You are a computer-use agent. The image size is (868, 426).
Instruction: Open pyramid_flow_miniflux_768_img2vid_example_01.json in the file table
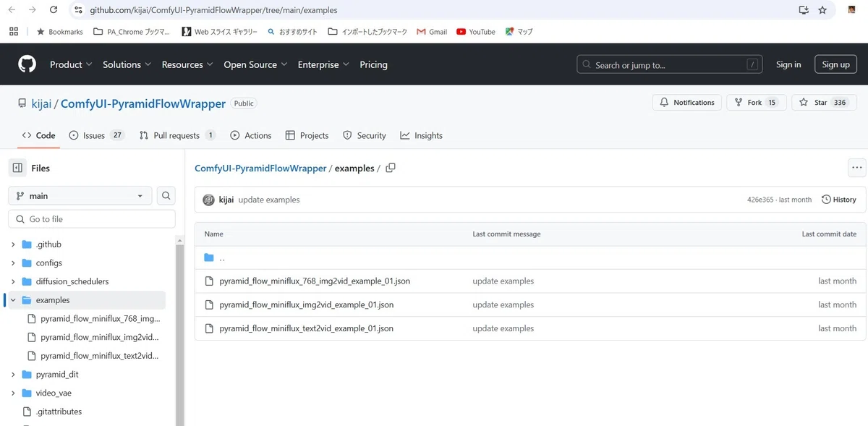point(315,281)
